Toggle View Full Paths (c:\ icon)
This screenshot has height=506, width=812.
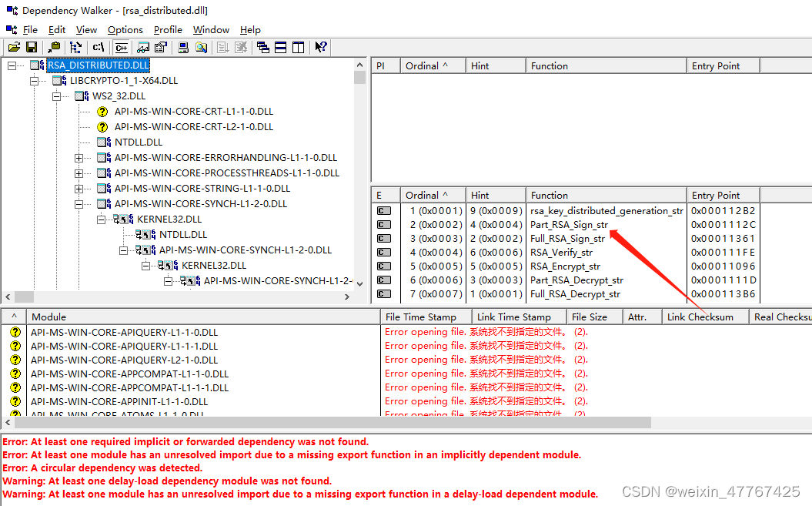click(98, 47)
